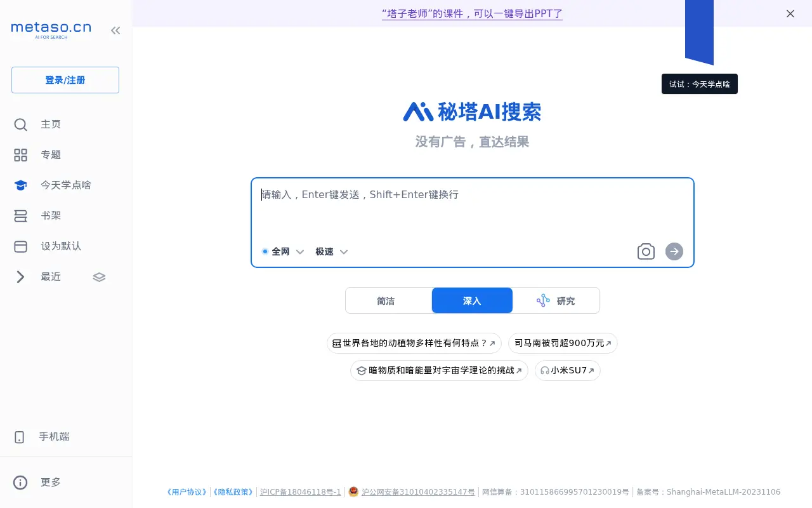The height and width of the screenshot is (508, 812).
Task: Open the camera image search icon
Action: point(646,251)
